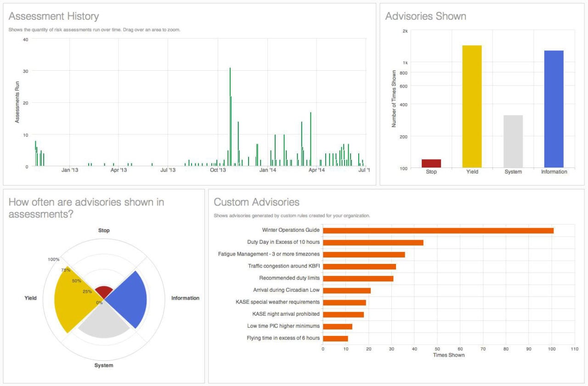
Task: Click the 'Information' label under Advisories Shown chart
Action: (554, 172)
